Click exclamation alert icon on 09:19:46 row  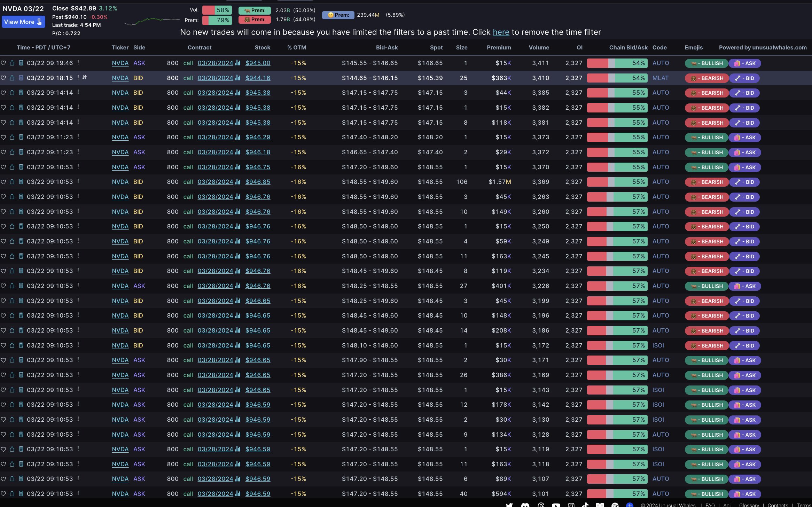point(78,63)
